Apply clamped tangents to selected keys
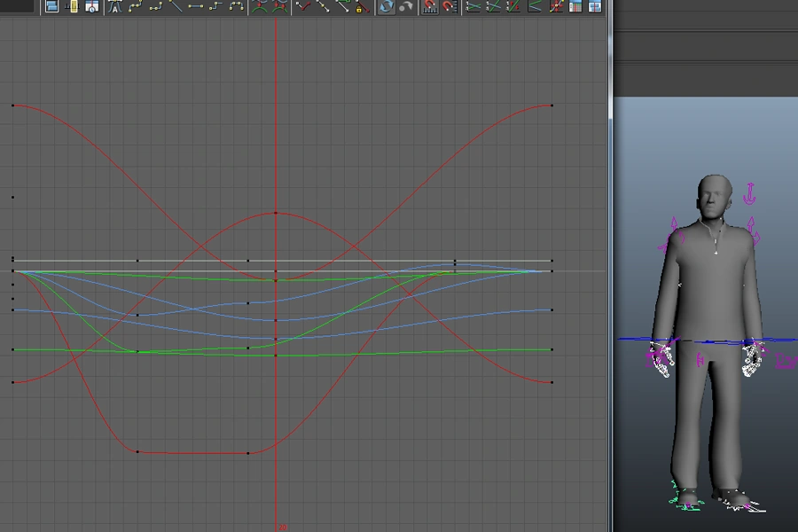This screenshot has height=532, width=798. [155, 6]
